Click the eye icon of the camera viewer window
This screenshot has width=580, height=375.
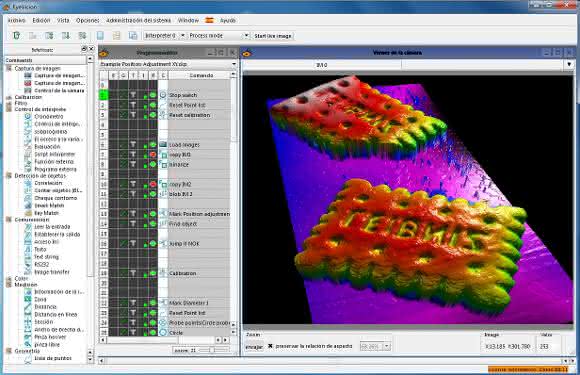pos(247,54)
